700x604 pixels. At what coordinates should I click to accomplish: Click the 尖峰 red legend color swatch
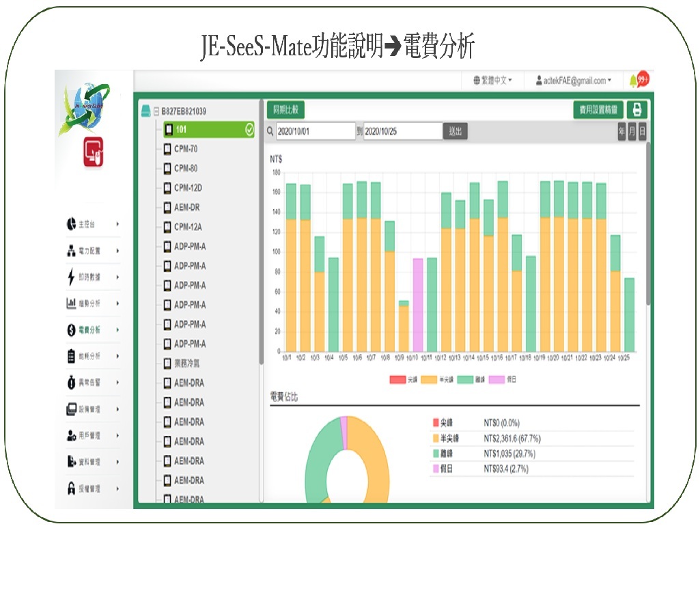[x=397, y=379]
